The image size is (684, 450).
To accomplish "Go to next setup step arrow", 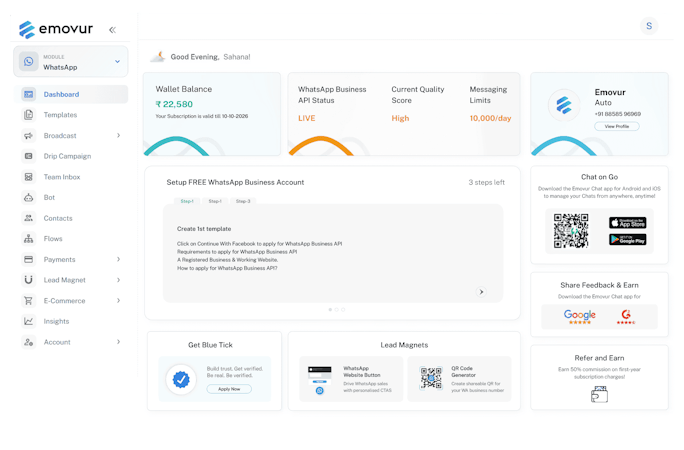I will tap(481, 292).
